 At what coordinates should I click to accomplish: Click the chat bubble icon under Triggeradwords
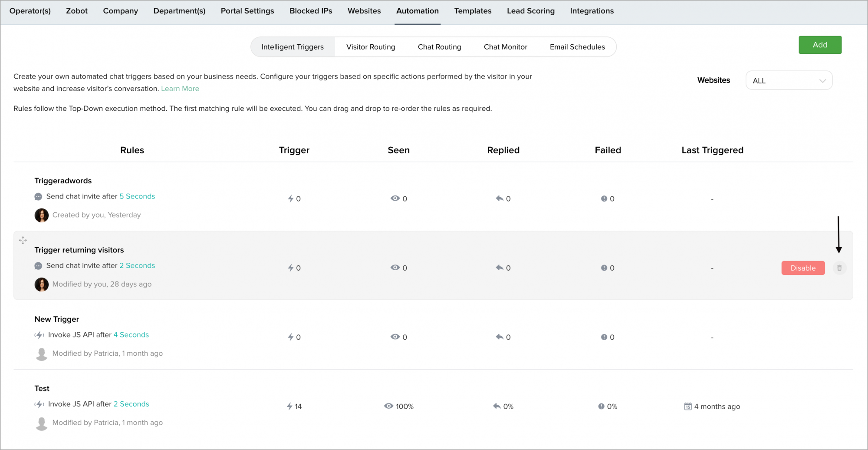point(38,197)
